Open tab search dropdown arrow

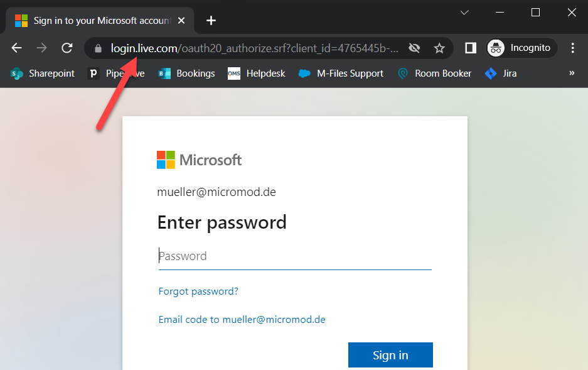pos(464,12)
